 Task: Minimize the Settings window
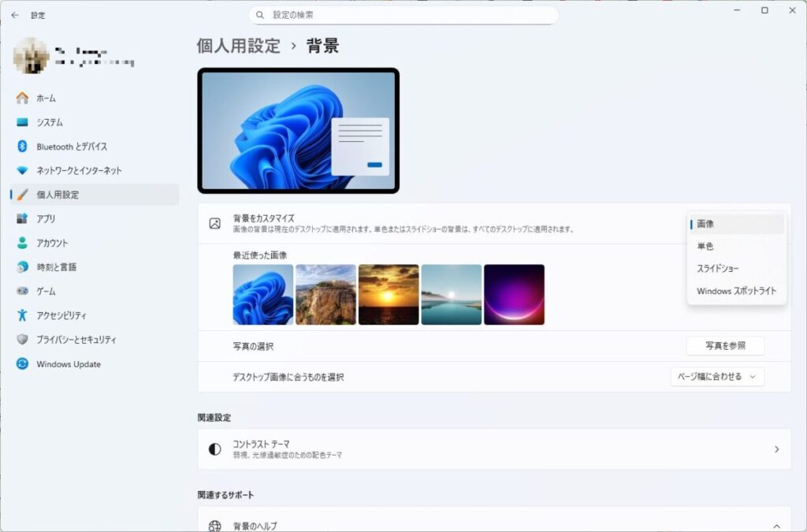coord(737,10)
